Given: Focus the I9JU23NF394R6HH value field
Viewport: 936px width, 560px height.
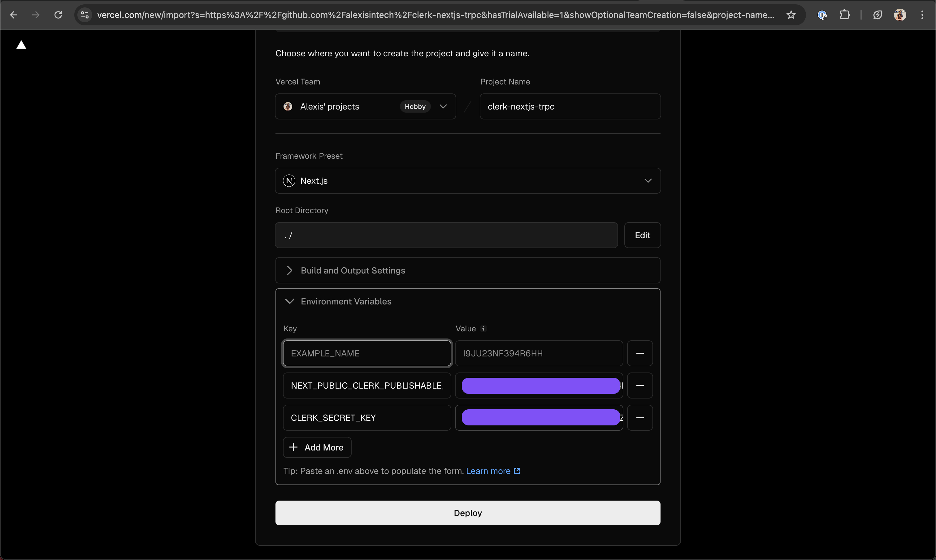Looking at the screenshot, I should [x=539, y=353].
